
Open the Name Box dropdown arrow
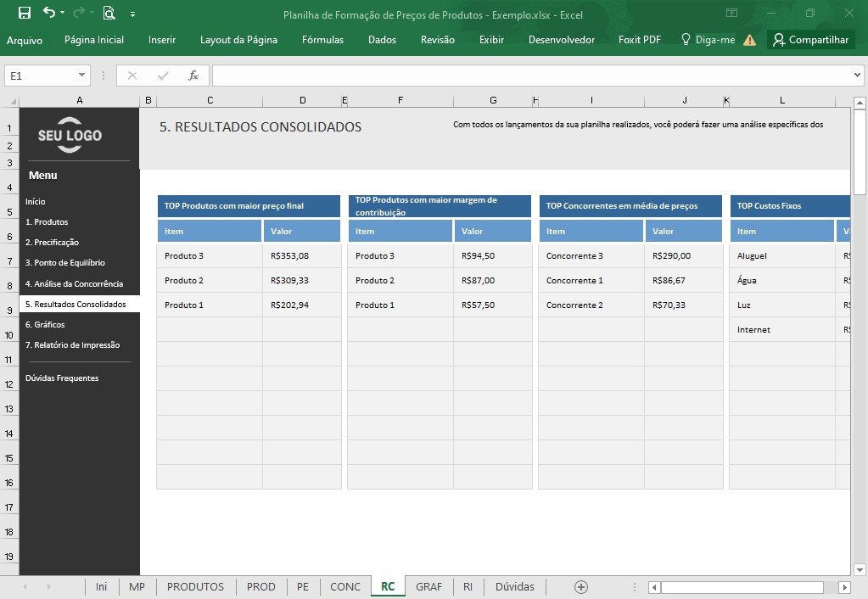[81, 76]
